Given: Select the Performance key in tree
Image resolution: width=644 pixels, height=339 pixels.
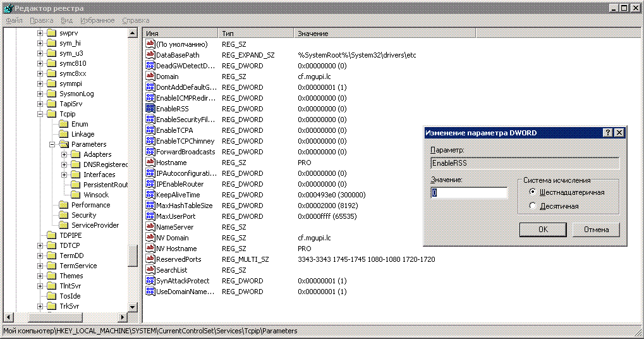Looking at the screenshot, I should point(90,205).
